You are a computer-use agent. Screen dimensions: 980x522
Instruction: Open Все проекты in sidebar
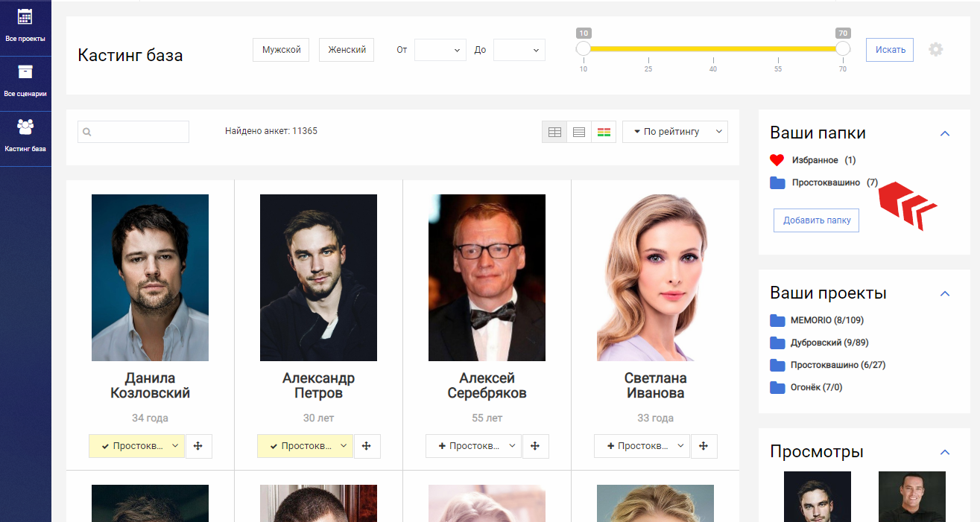click(x=25, y=27)
